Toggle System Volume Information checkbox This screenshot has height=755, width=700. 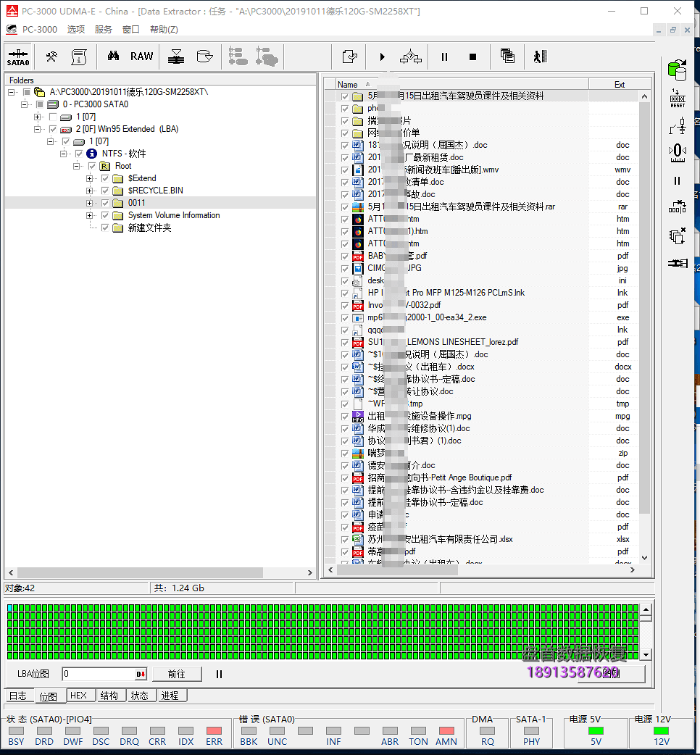(105, 215)
